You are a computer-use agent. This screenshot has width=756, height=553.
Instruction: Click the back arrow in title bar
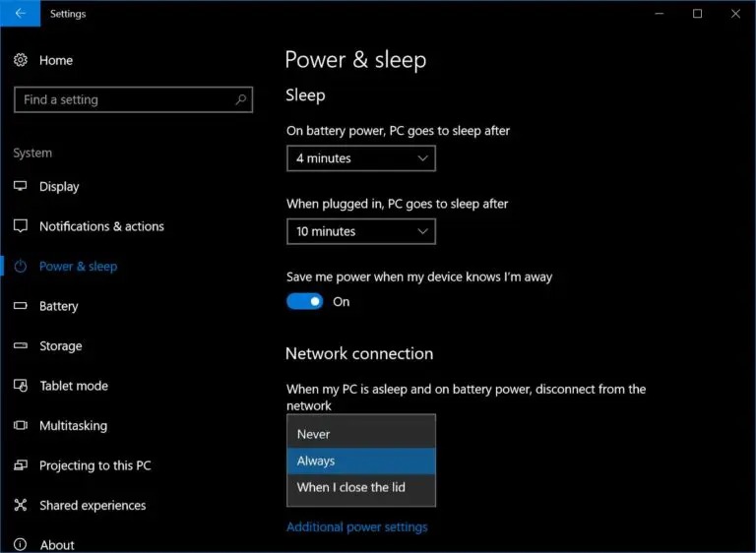point(21,14)
